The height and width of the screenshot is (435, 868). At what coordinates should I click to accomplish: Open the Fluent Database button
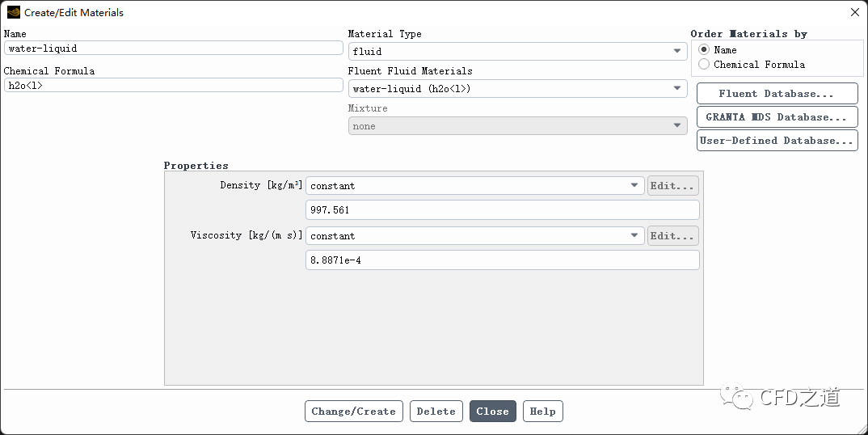(777, 94)
